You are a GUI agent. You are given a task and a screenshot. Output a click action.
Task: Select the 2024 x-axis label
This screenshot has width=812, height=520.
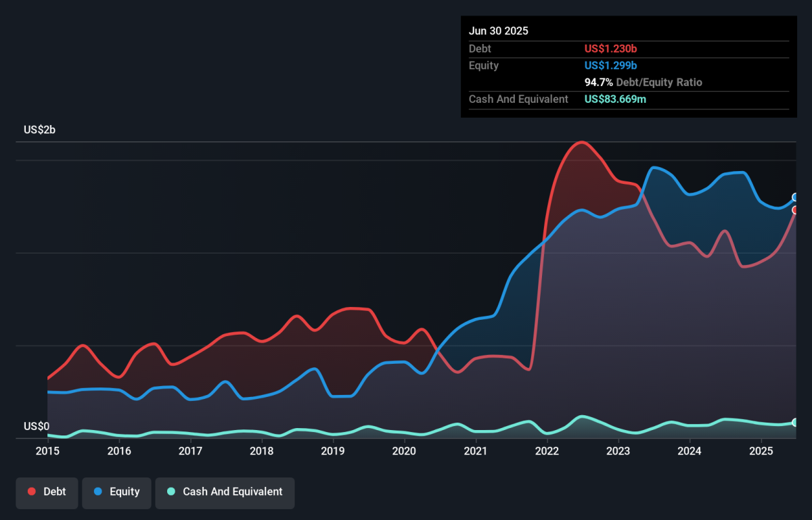pyautogui.click(x=689, y=450)
